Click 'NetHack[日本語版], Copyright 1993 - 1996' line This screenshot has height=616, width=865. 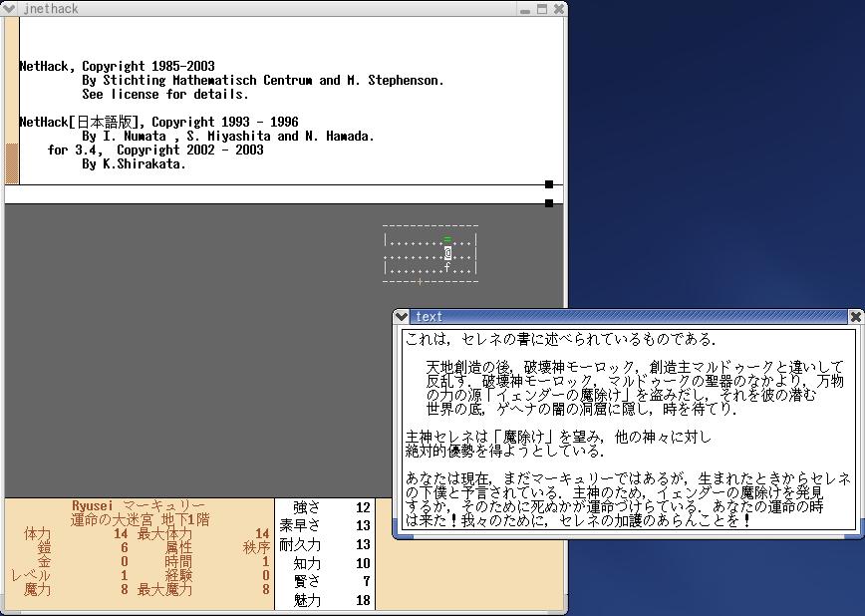158,122
